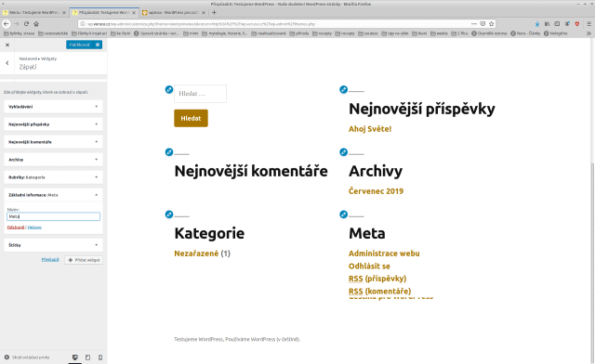This screenshot has width=595, height=364.
Task: Edit Nejnovější příspěvky widget pencil shortcut
Action: point(343,89)
